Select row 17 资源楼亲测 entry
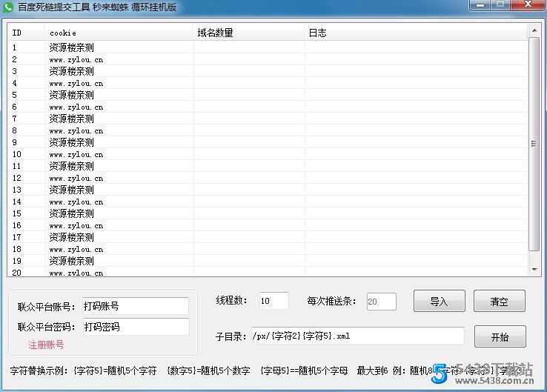547x392 pixels. pos(268,237)
